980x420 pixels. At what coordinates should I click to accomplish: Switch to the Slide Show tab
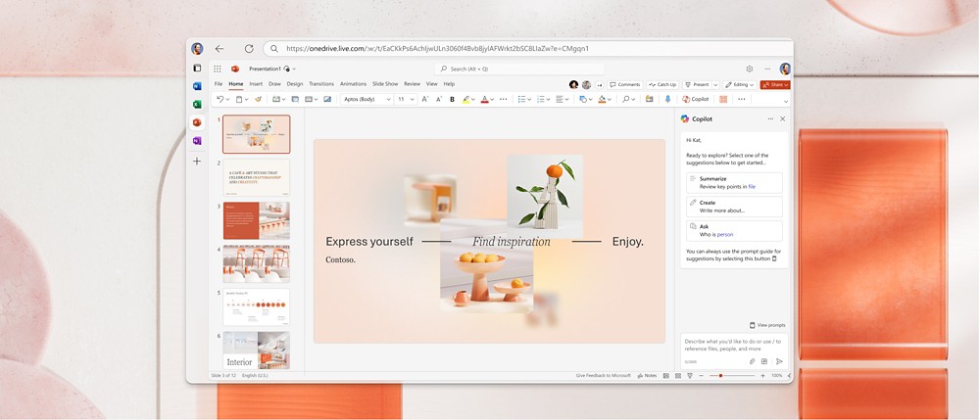385,83
